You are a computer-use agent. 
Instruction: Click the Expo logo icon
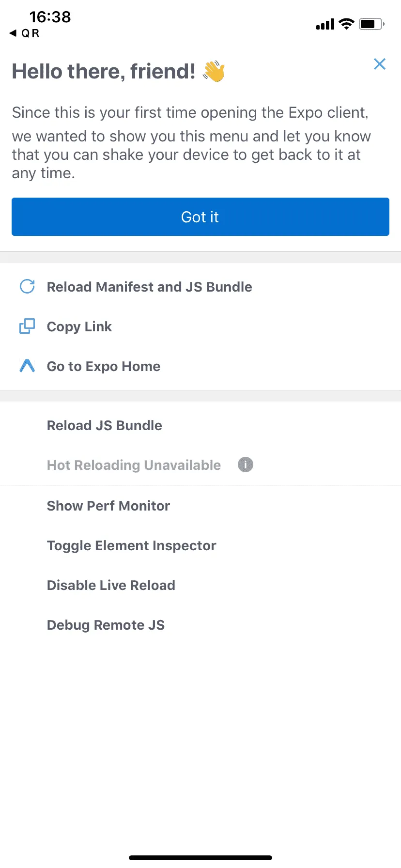[27, 366]
